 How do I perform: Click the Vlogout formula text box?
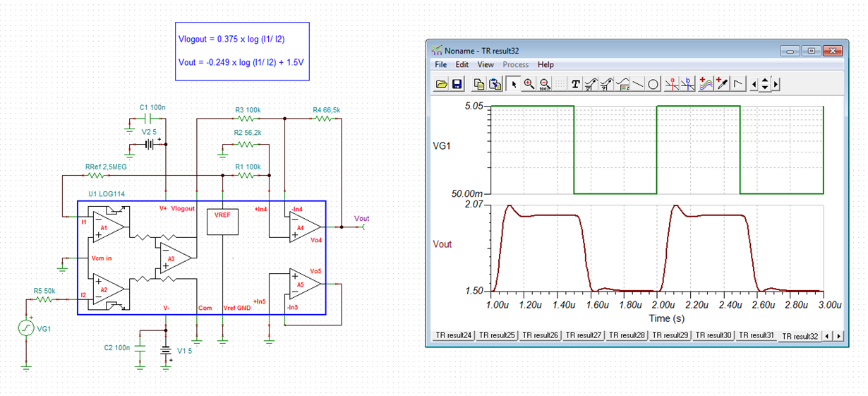pyautogui.click(x=242, y=52)
